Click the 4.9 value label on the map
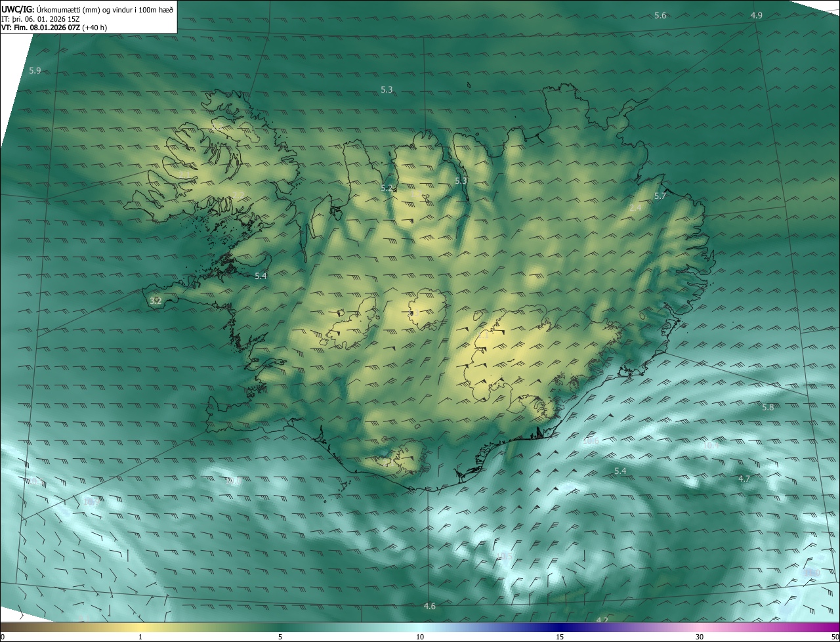Viewport: 840px width, 642px height. coord(757,15)
